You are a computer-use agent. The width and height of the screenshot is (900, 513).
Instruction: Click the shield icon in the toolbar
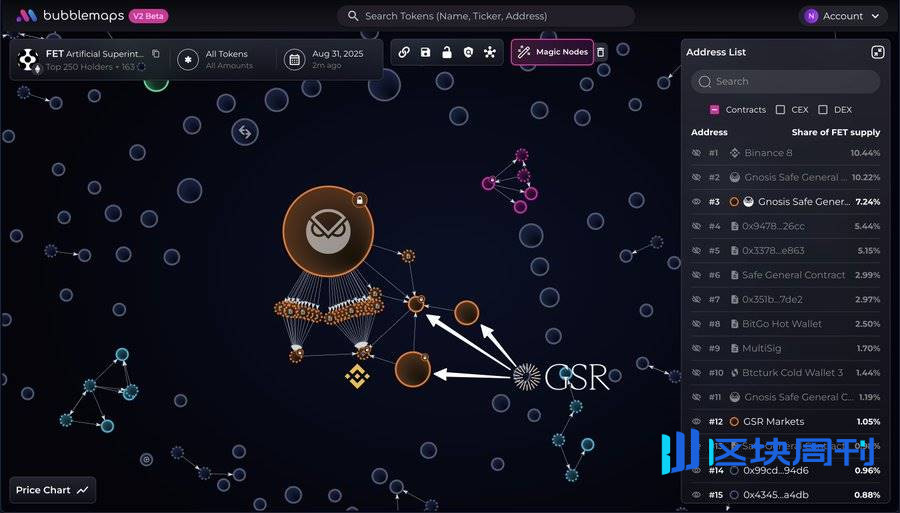tap(468, 52)
